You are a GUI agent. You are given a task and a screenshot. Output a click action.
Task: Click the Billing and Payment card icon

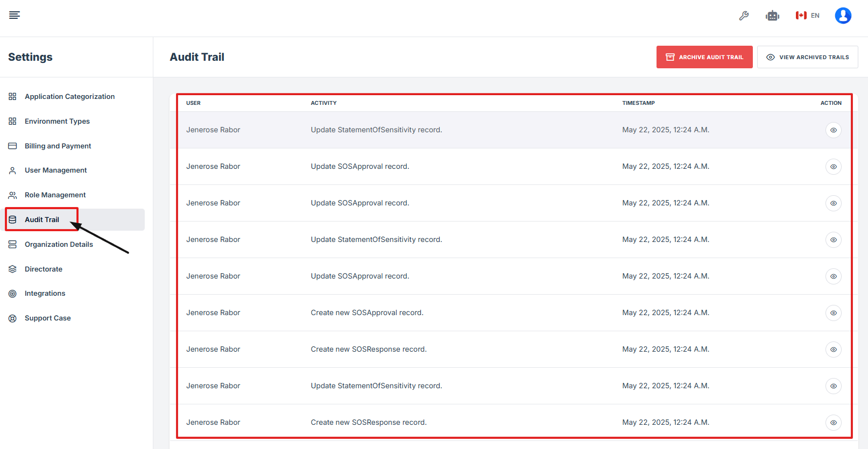(12, 146)
